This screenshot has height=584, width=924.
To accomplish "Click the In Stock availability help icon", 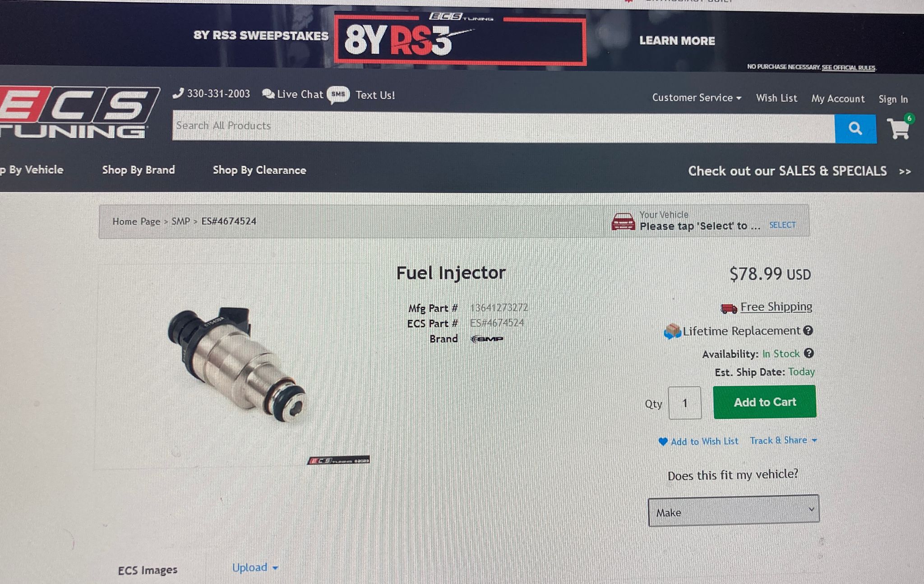I will (x=809, y=353).
